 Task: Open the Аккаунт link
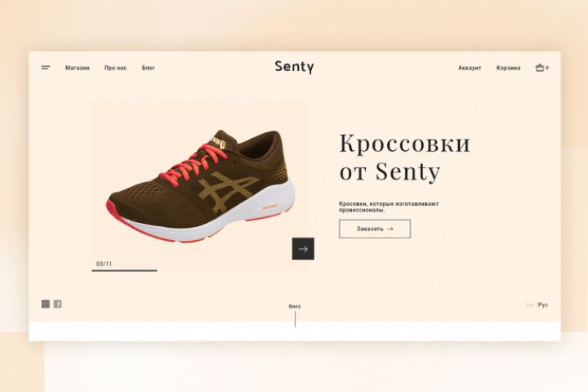click(470, 68)
